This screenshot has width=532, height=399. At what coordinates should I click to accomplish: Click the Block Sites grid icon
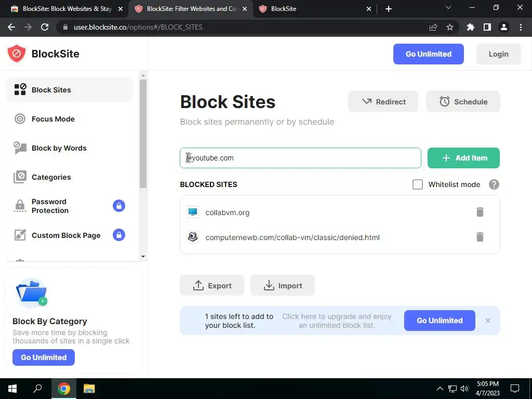click(x=20, y=89)
